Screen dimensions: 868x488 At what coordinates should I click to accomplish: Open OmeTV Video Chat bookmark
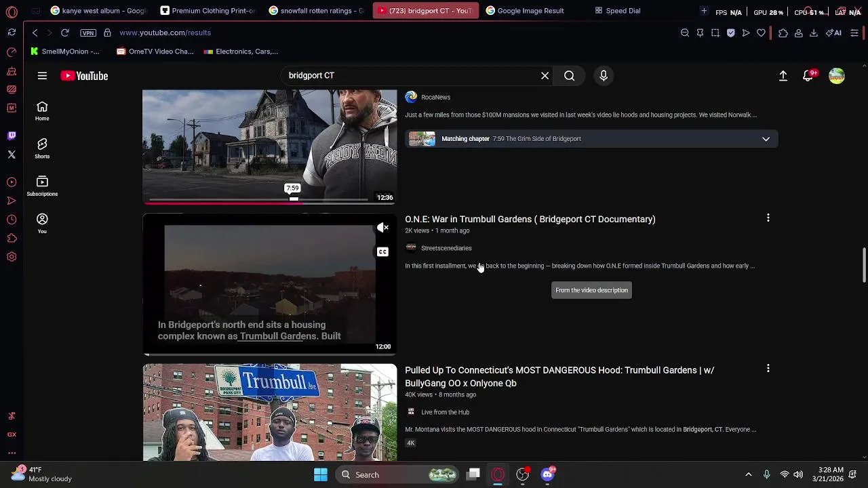[155, 52]
